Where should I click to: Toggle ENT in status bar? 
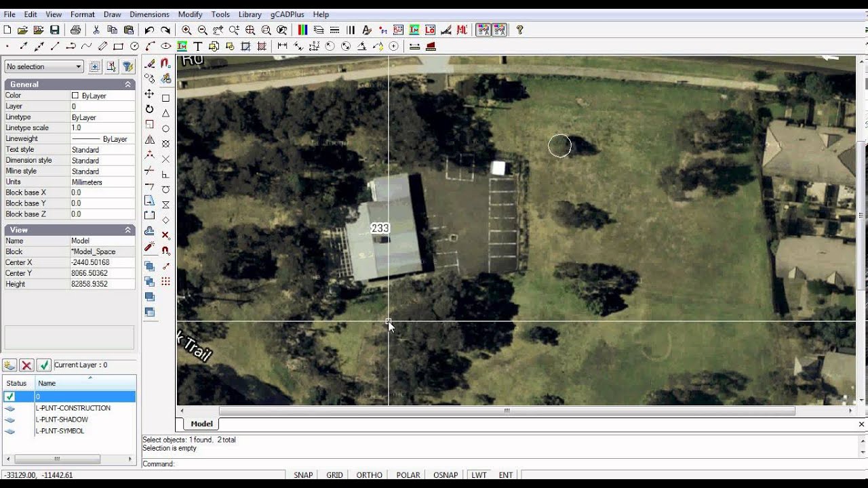pos(506,475)
